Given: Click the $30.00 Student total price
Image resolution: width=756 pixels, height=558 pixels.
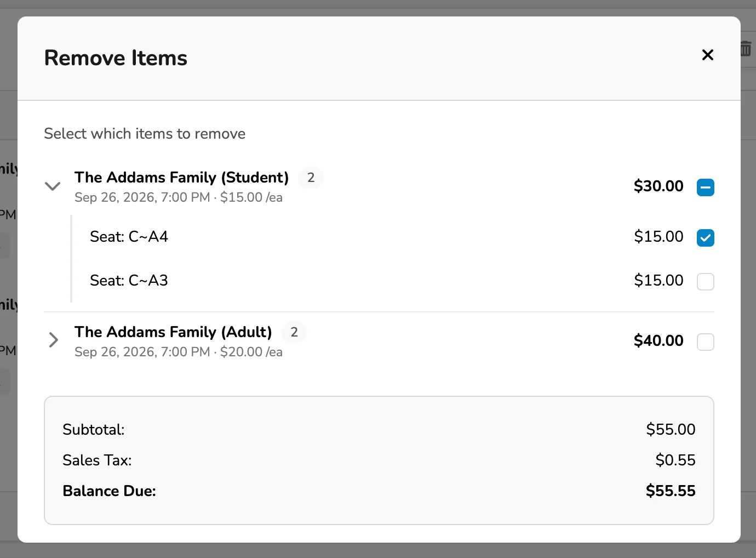Looking at the screenshot, I should tap(658, 186).
